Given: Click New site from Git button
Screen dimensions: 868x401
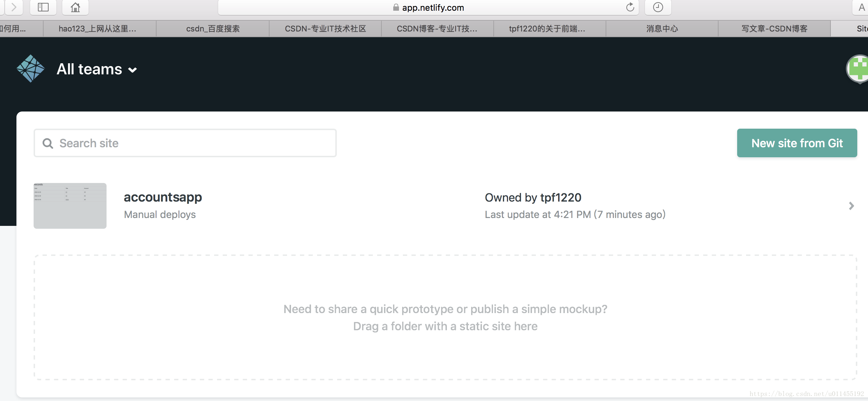Looking at the screenshot, I should tap(797, 143).
